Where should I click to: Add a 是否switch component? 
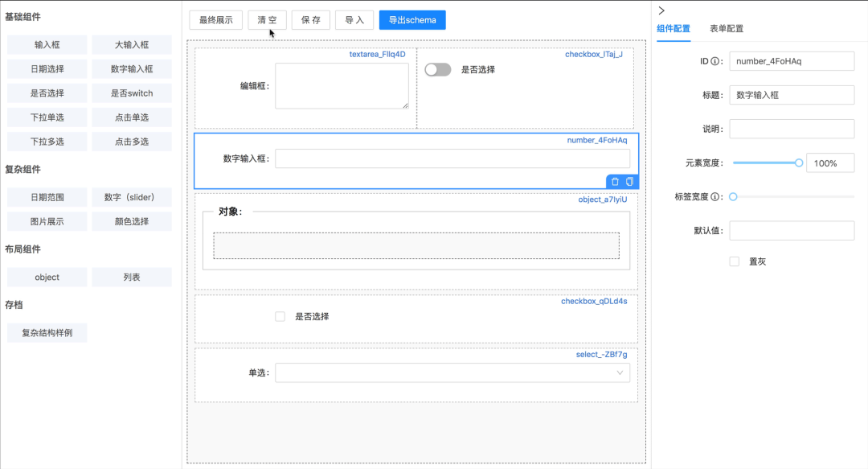132,93
